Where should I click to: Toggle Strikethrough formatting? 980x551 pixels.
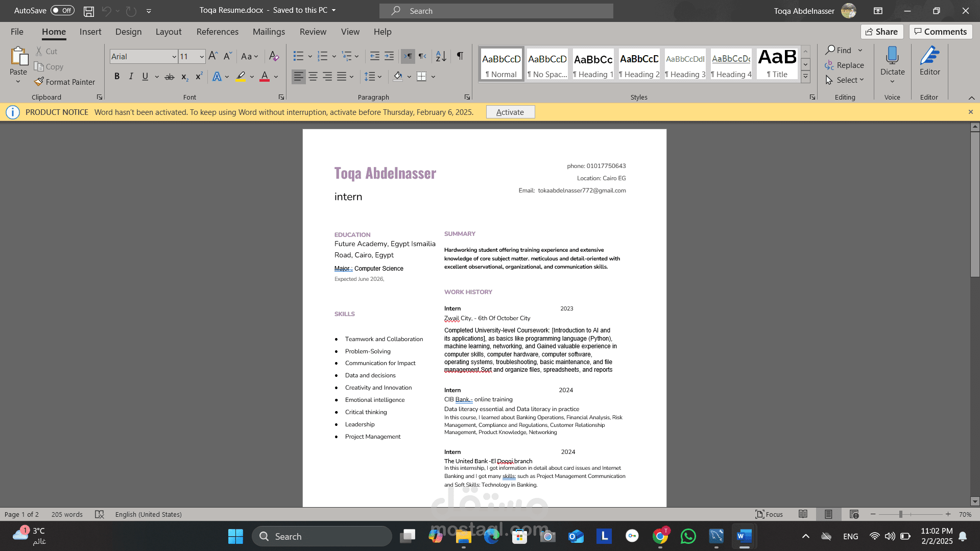[x=170, y=77]
